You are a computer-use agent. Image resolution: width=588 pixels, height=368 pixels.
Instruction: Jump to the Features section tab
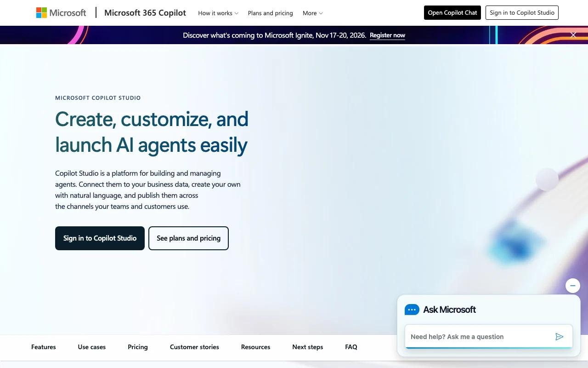tap(44, 347)
